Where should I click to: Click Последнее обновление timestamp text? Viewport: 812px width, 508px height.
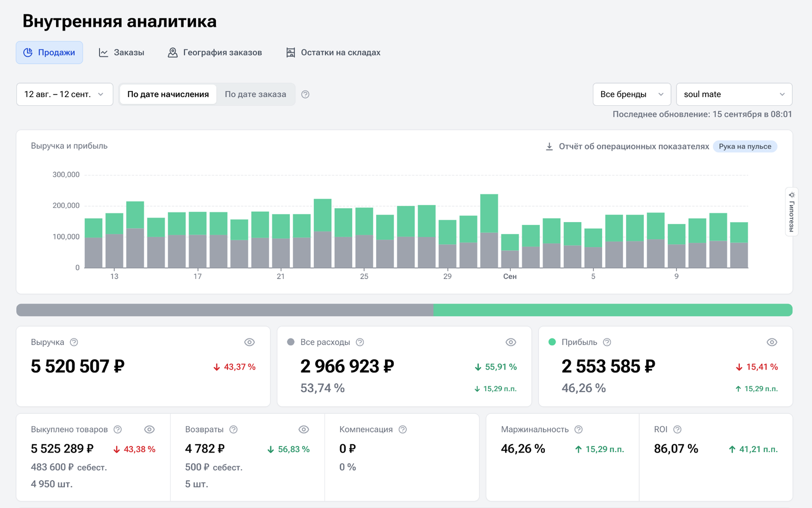tap(702, 114)
